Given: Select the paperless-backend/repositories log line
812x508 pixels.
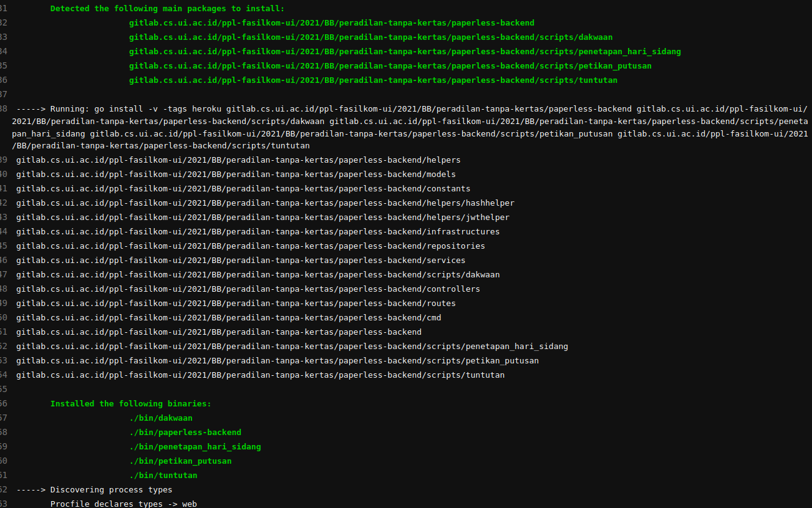Looking at the screenshot, I should (251, 246).
